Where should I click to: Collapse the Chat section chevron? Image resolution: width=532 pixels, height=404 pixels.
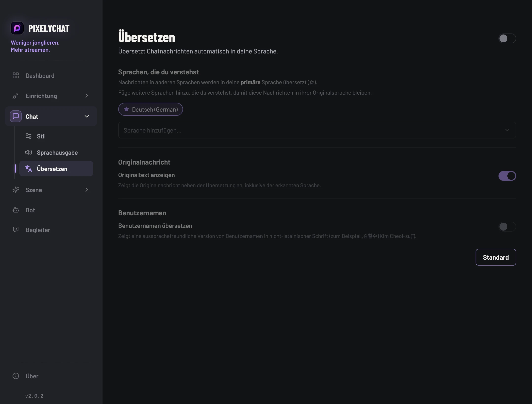(x=87, y=116)
